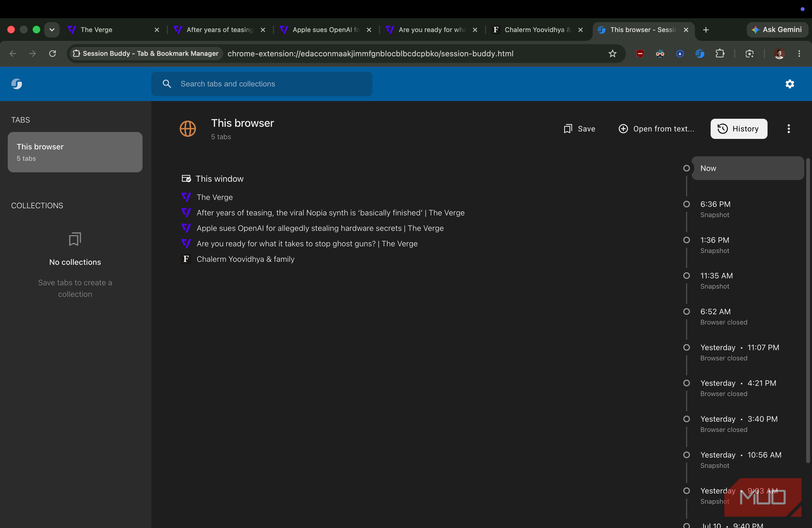Click the empty collections bookmark icon
This screenshot has width=812, height=528.
tap(75, 239)
